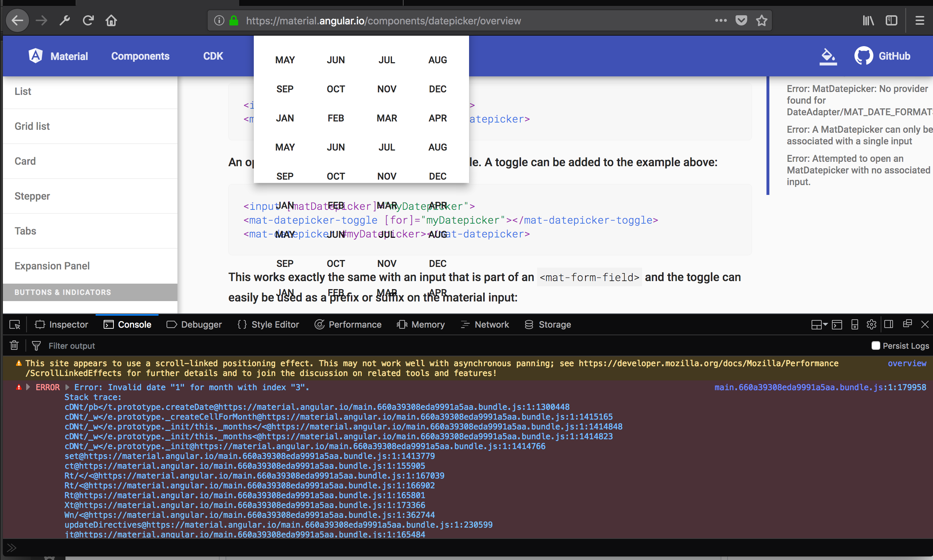Open page actions three-dots menu
This screenshot has width=933, height=560.
point(721,20)
